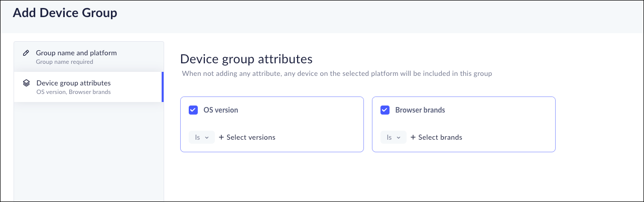
Task: Click Select brands to add browsers
Action: pyautogui.click(x=440, y=137)
